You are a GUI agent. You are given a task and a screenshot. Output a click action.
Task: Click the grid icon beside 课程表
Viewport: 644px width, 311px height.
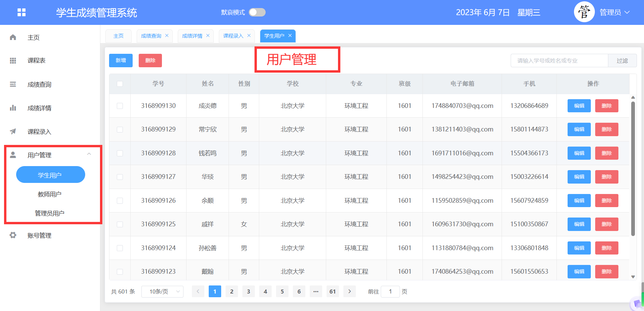coord(13,61)
